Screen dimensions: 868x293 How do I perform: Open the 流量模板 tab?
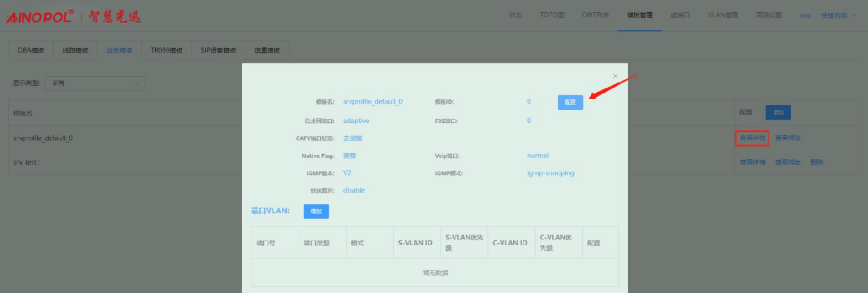266,51
